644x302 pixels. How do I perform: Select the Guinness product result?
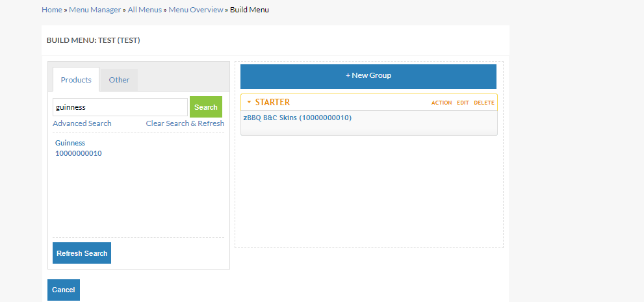point(70,143)
